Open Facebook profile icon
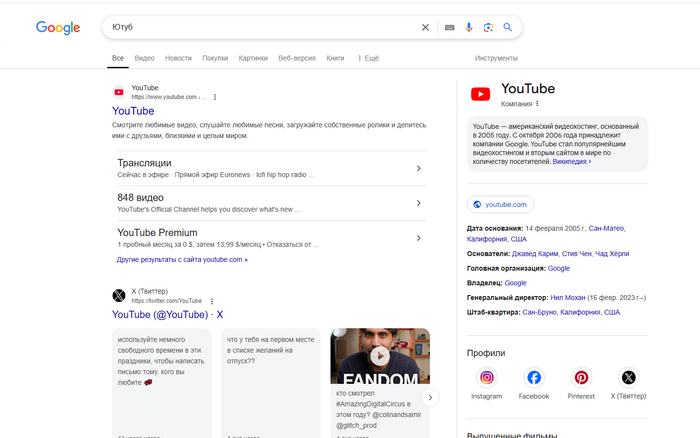 point(534,378)
